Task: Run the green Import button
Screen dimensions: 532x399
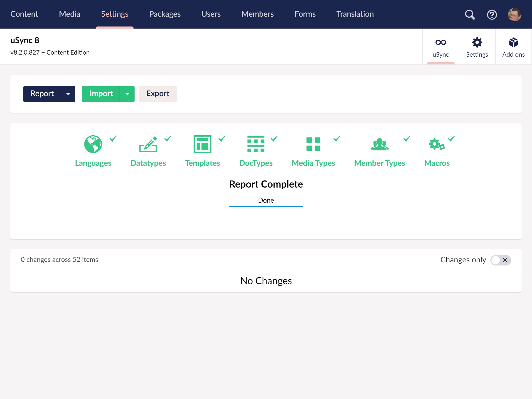Action: (101, 94)
